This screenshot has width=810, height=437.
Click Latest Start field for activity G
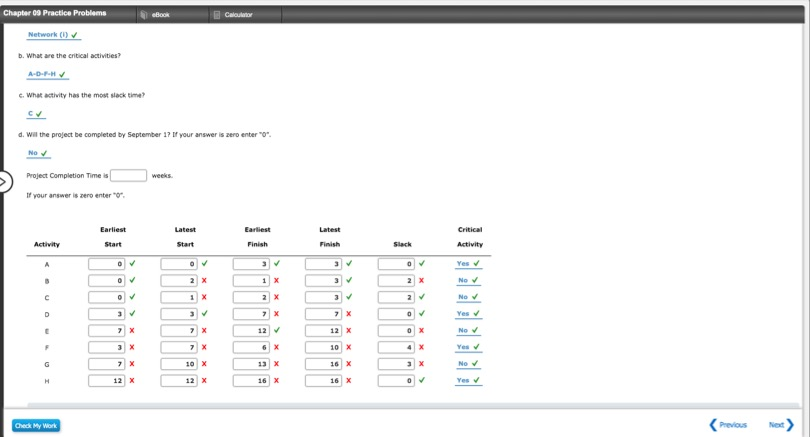click(179, 364)
